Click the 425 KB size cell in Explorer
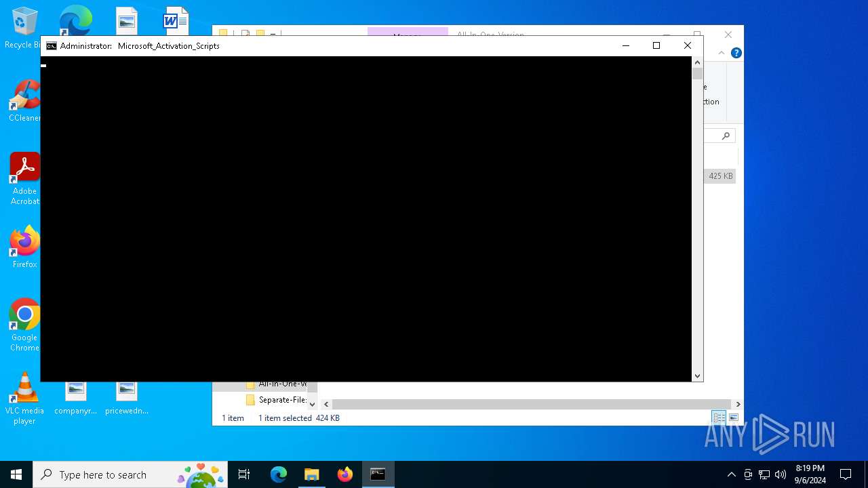Screen dimensions: 868x488 click(x=720, y=176)
